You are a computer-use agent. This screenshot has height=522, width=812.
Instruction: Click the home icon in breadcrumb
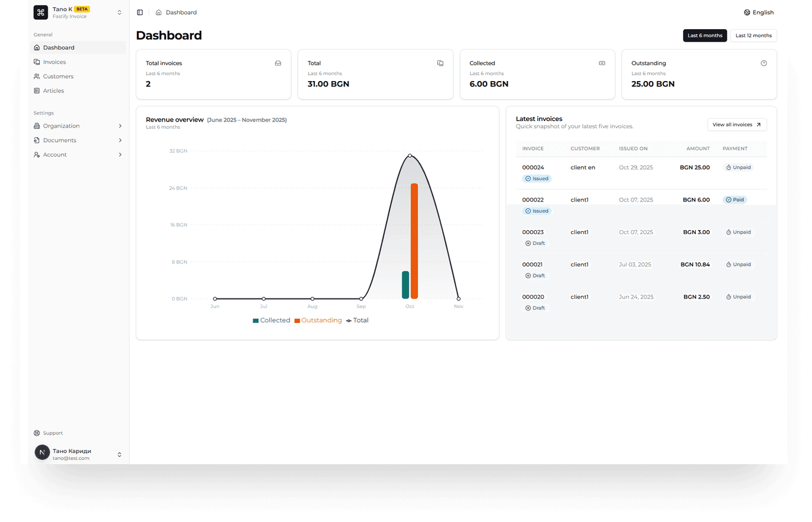[x=158, y=13]
